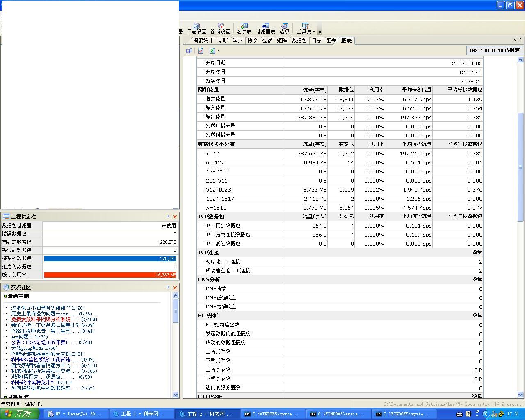Toggle pin on 交流社区 panel
Screen dimensions: 525x420
tap(168, 288)
